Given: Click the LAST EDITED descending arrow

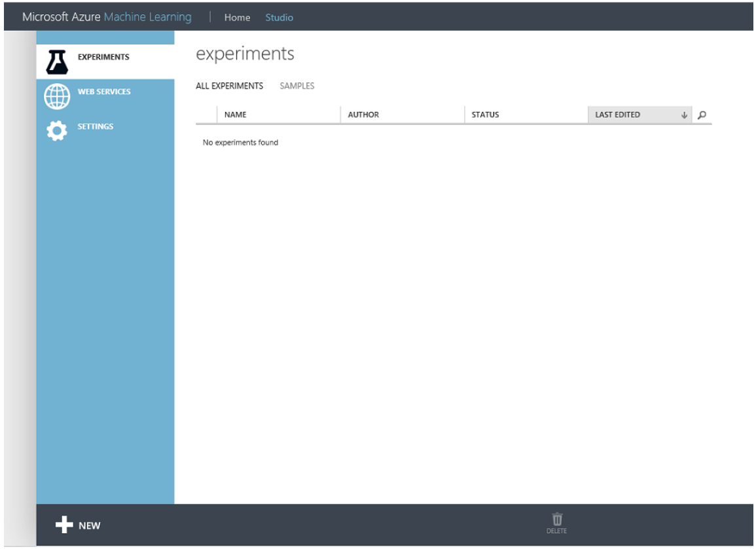Looking at the screenshot, I should pyautogui.click(x=683, y=114).
